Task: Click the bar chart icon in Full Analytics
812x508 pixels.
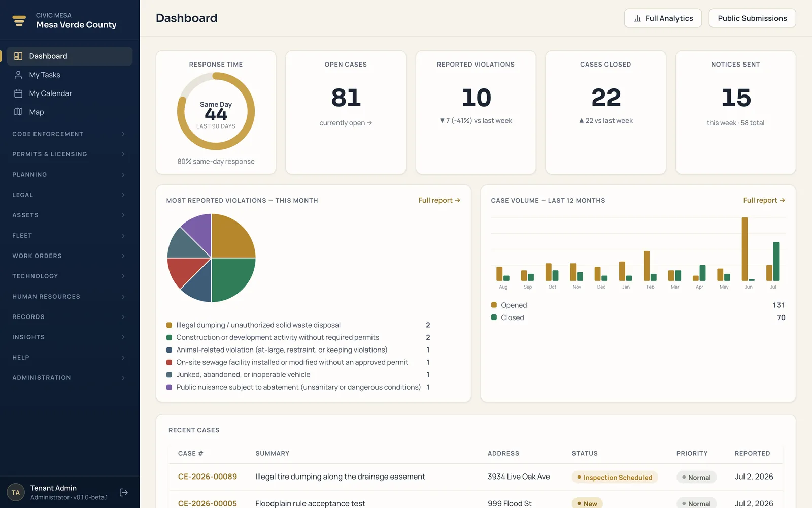Action: point(637,18)
